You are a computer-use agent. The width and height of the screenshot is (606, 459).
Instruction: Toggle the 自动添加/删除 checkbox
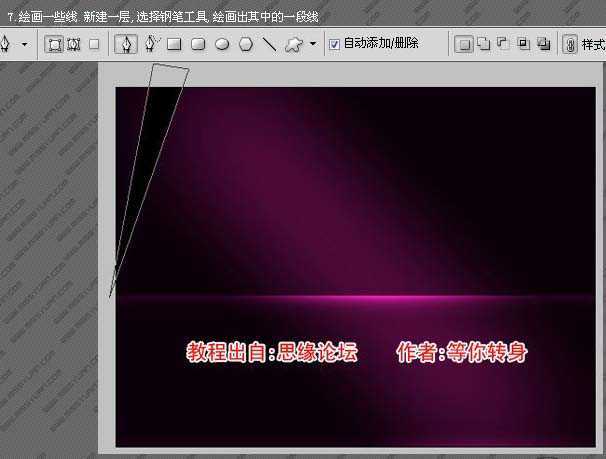pyautogui.click(x=334, y=44)
